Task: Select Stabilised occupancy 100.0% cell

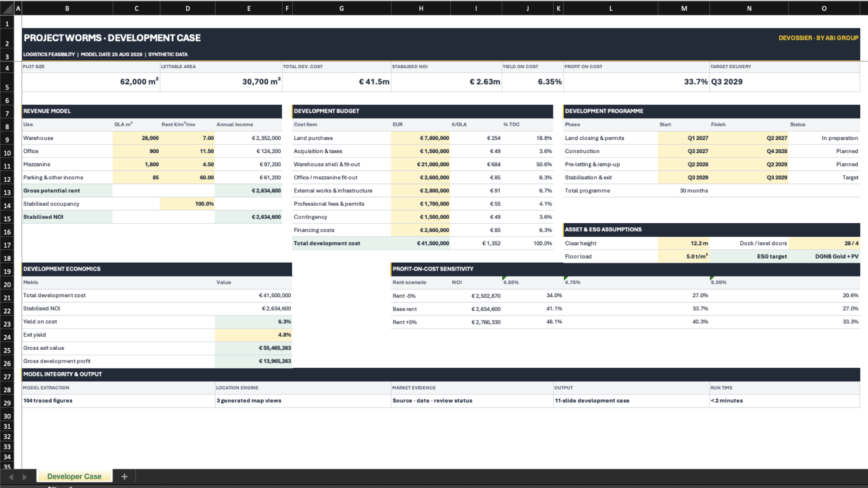Action: click(188, 204)
